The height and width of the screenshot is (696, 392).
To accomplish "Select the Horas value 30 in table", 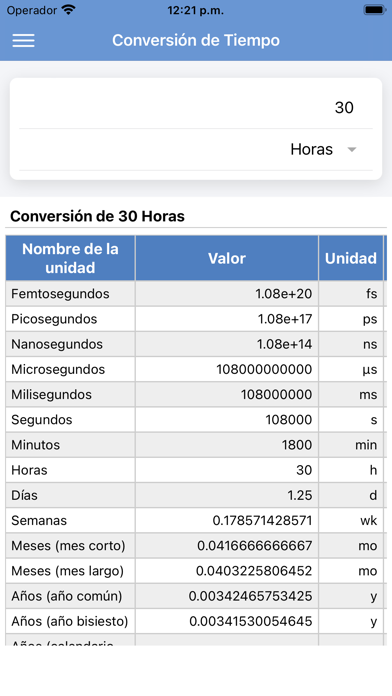I will [304, 470].
